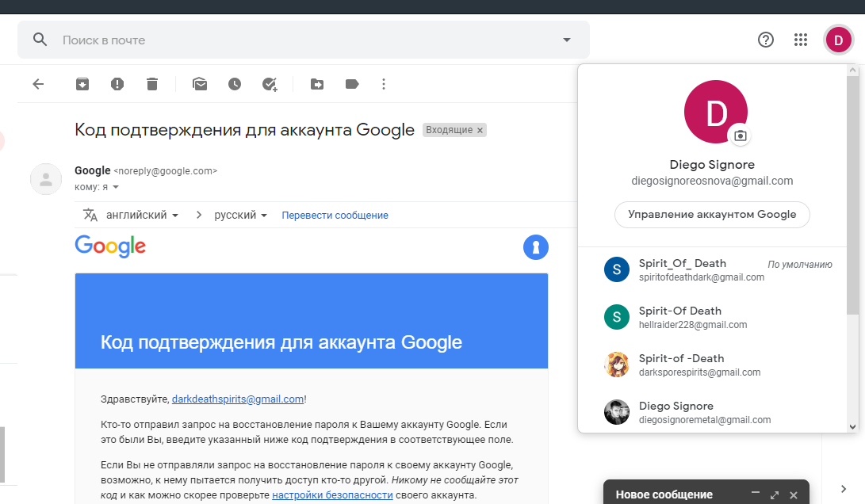
Task: Mark email as unread
Action: [200, 84]
